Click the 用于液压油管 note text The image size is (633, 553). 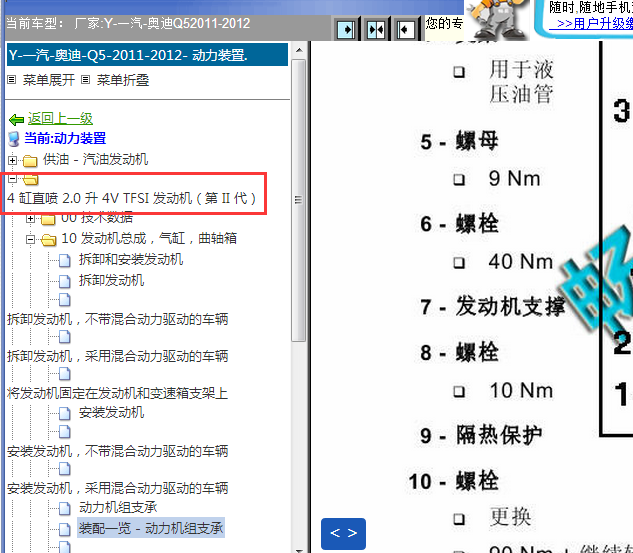[521, 82]
